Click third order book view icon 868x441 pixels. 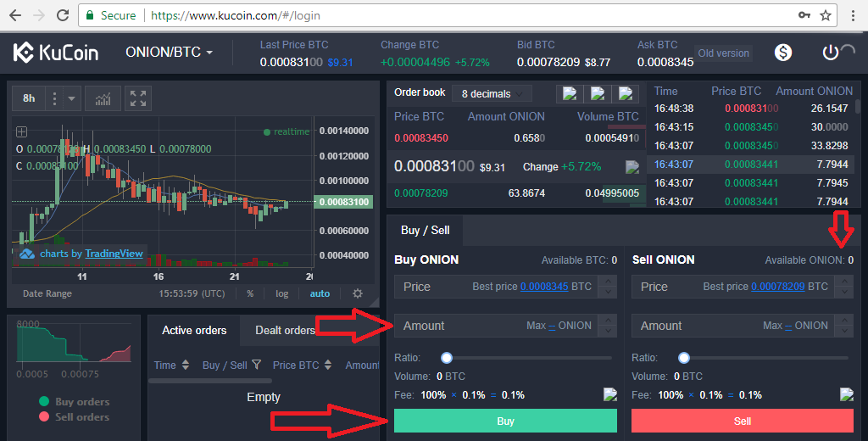[625, 93]
